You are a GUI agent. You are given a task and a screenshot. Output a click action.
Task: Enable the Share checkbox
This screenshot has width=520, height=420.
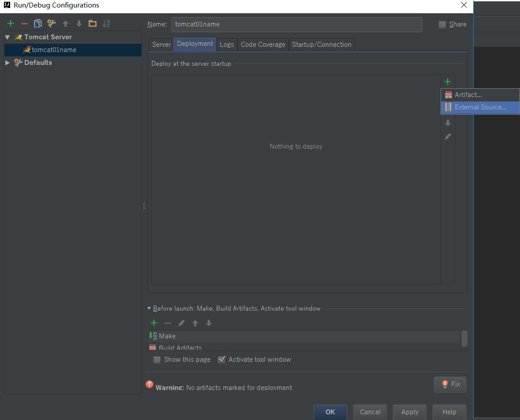(442, 24)
